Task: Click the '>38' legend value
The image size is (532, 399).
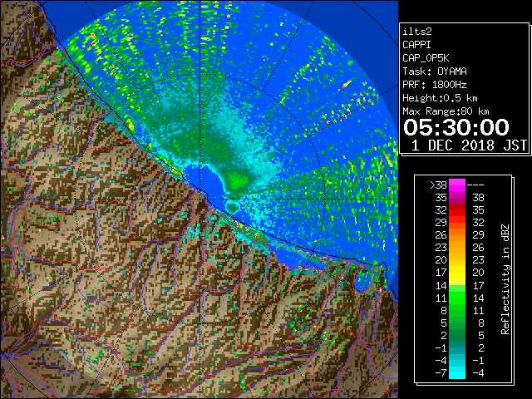Action: click(438, 185)
